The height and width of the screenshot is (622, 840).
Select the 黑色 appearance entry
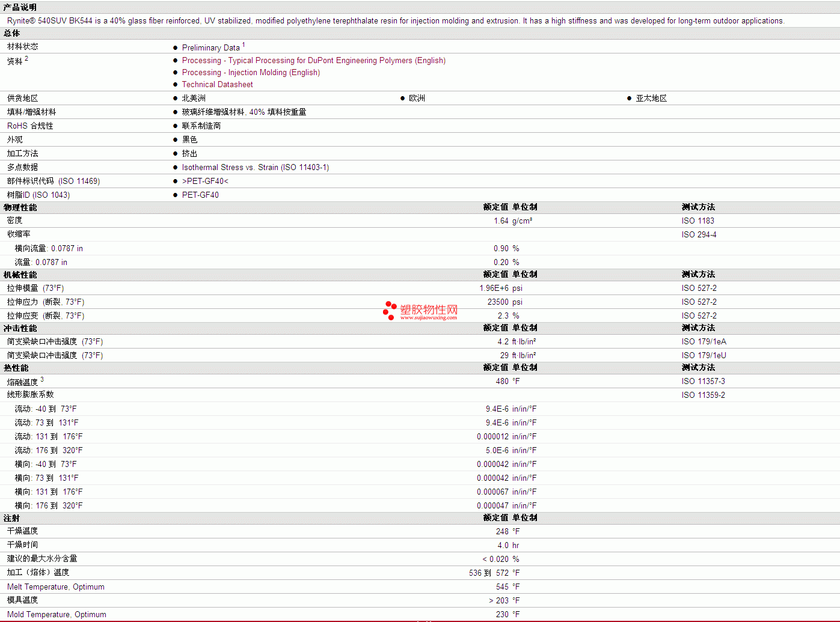click(189, 140)
